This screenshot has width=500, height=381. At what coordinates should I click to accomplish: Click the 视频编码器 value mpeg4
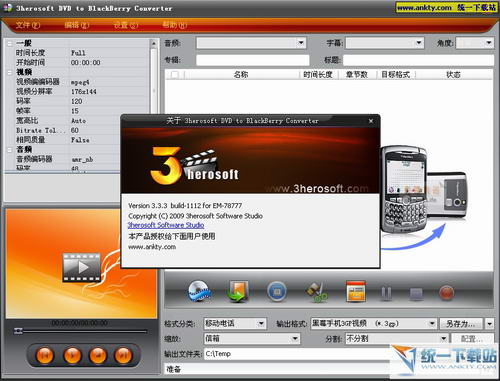point(80,82)
